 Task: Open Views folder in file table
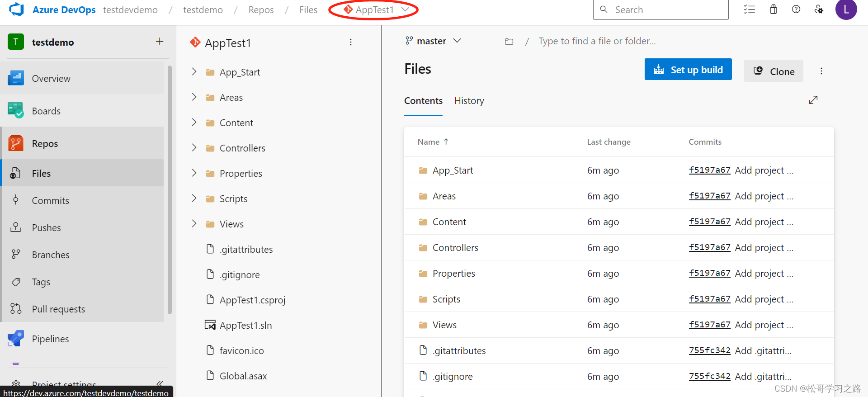point(444,325)
